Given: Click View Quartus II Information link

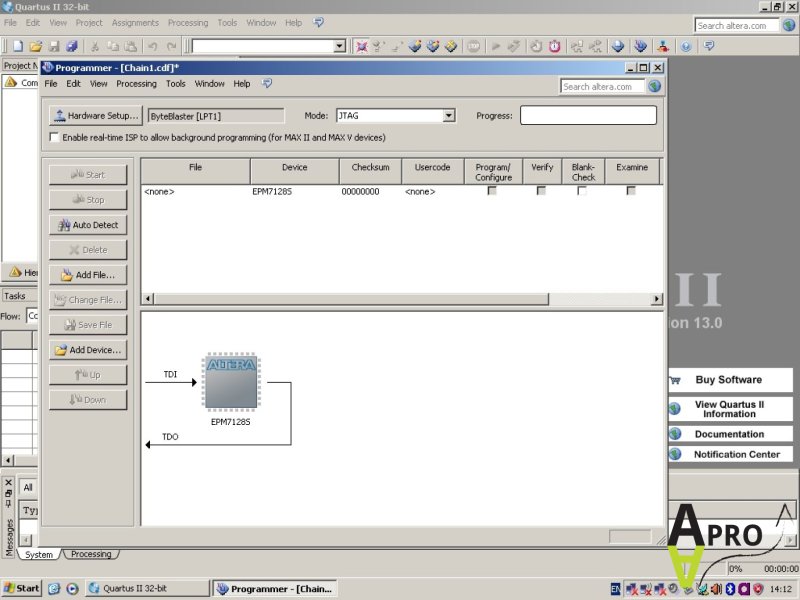Looking at the screenshot, I should tap(729, 409).
